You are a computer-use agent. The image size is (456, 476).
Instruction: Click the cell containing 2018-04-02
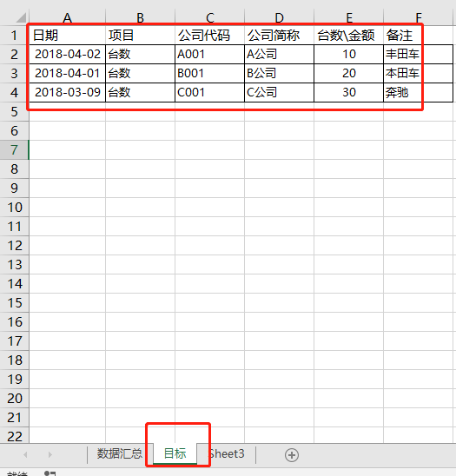coord(68,55)
